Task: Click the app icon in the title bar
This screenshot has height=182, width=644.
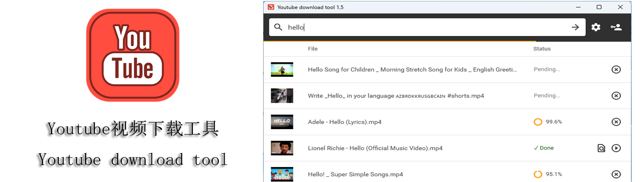Action: (271, 7)
